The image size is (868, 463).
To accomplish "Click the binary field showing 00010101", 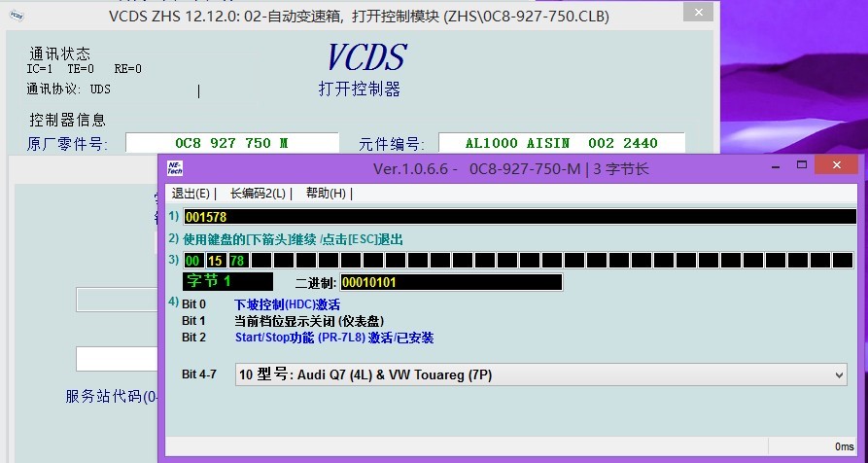I will 451,282.
